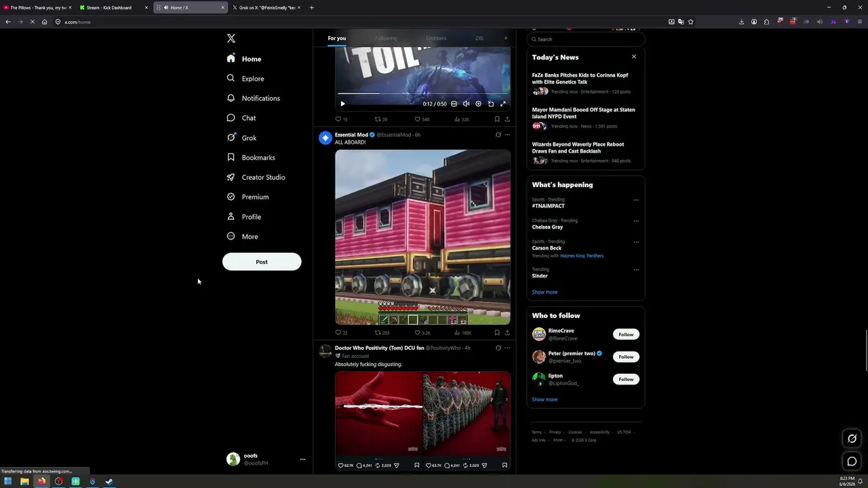Open more options for Sinder trend

[636, 270]
